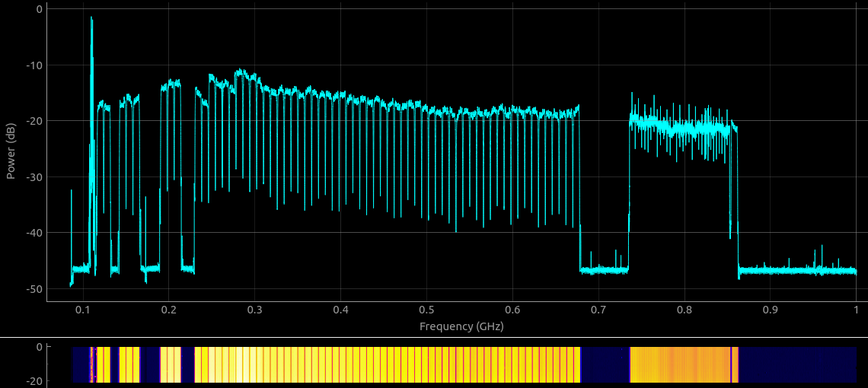Click the magenta waterfall stripe near 0.11 GHz
Screen dimensions: 868x388
point(92,364)
